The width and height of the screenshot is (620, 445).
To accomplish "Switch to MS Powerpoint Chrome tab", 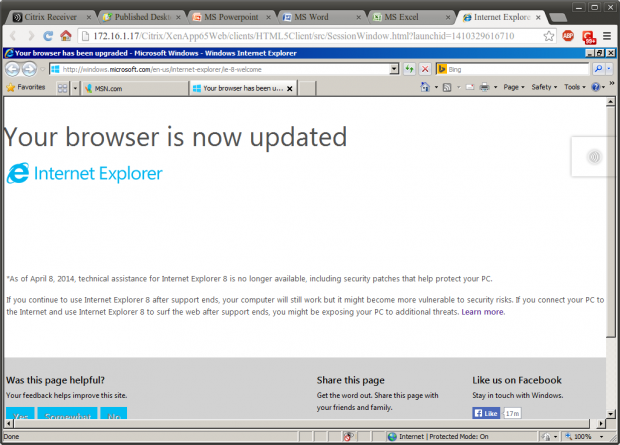I will point(232,17).
